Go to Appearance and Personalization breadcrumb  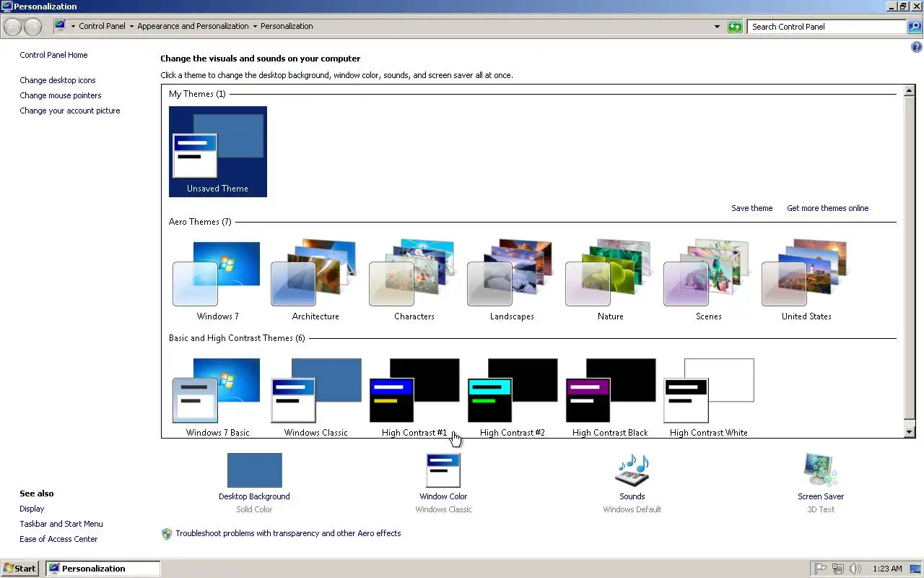(x=193, y=26)
